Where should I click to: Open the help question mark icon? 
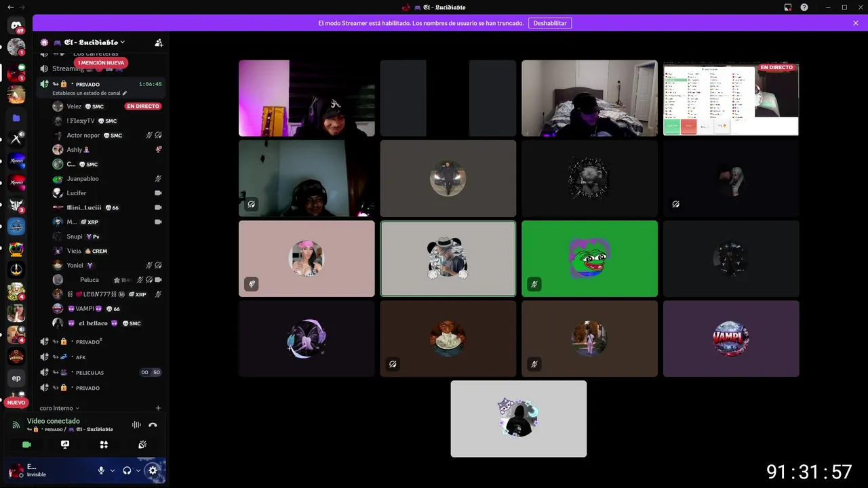(804, 7)
